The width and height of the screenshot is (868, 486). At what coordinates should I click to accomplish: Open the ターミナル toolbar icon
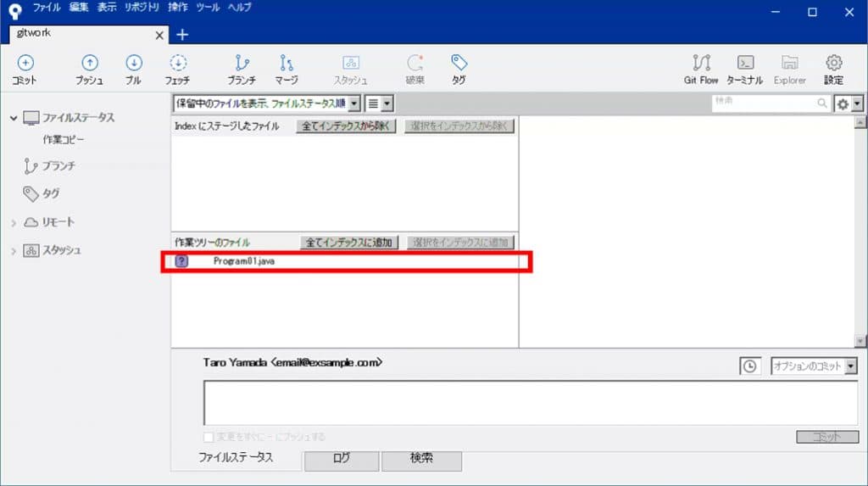(x=745, y=63)
